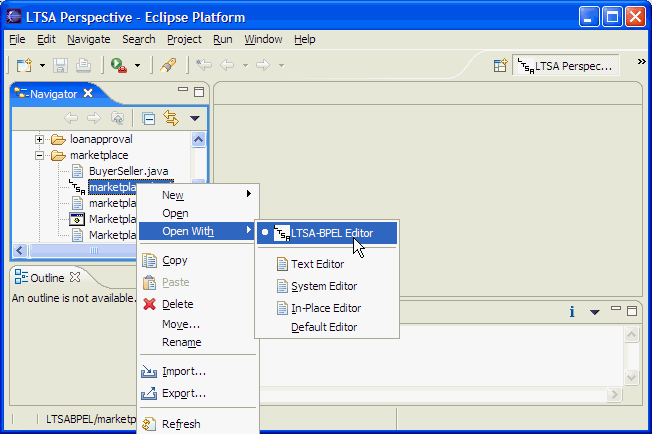Open the Forward history dropdown arrow

point(282,65)
